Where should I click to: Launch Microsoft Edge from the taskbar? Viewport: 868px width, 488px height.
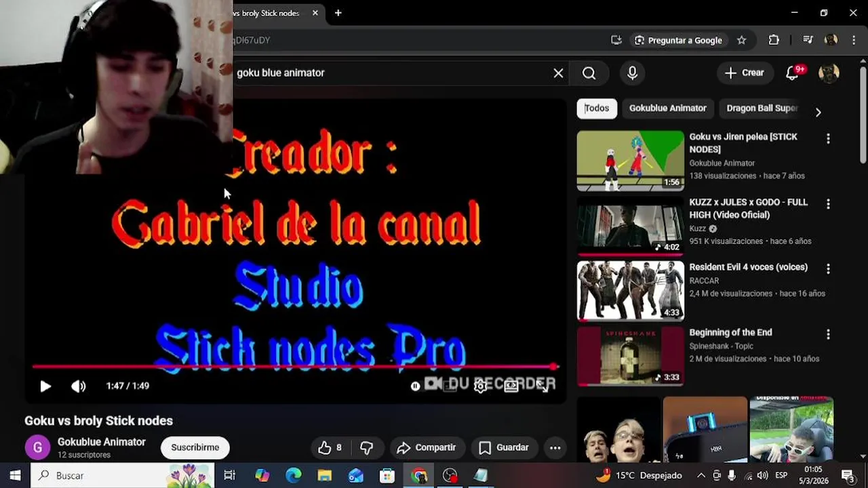(293, 475)
